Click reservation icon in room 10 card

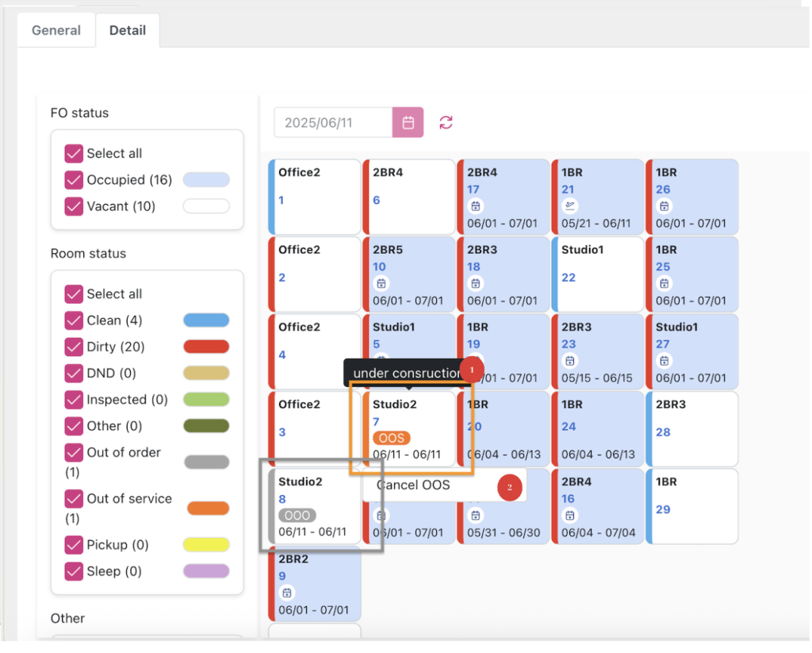[380, 283]
